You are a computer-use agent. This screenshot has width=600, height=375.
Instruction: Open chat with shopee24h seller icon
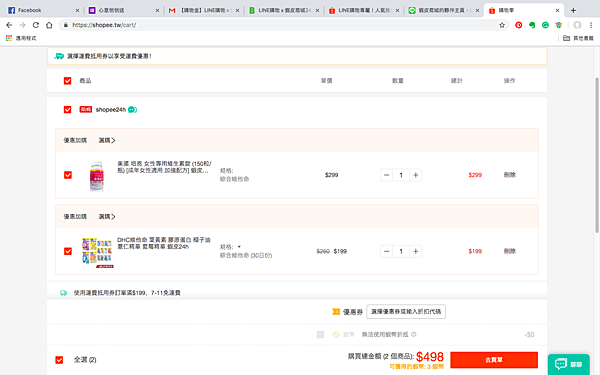[132, 110]
